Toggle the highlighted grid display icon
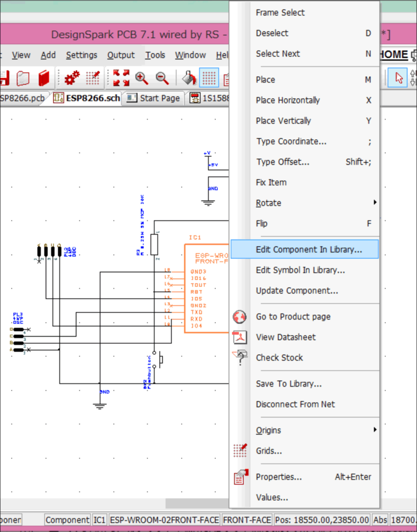This screenshot has height=532, width=417. pos(209,78)
